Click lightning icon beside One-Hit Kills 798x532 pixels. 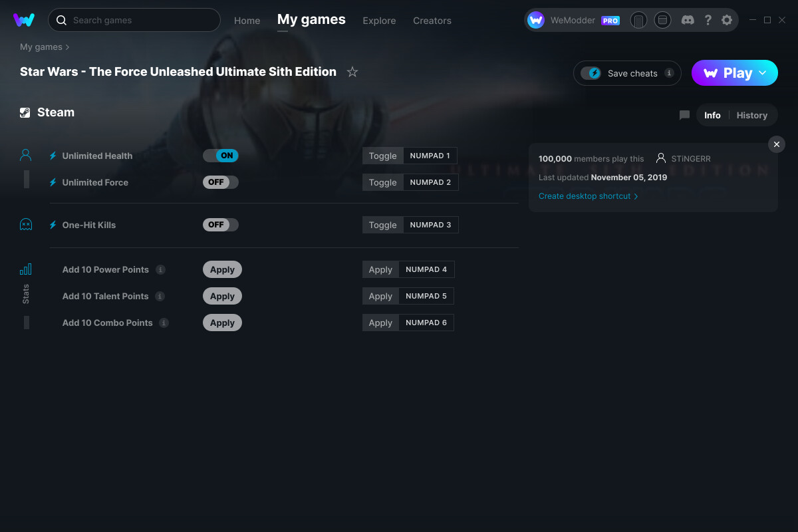click(x=53, y=225)
